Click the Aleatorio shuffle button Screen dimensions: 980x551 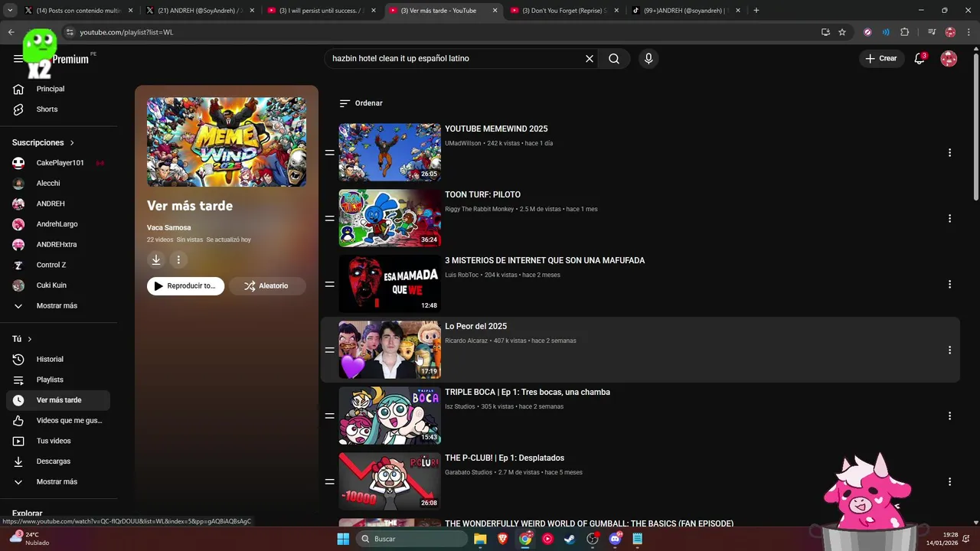tap(267, 286)
